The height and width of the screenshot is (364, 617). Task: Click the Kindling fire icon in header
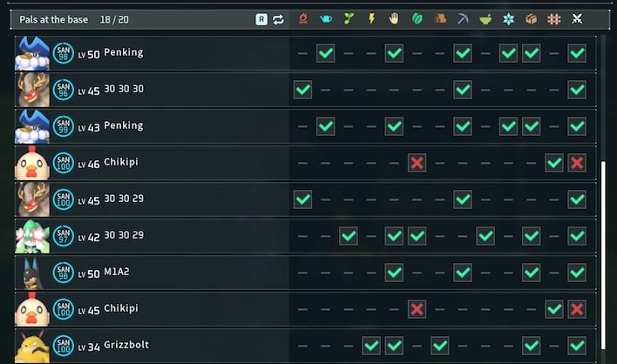[303, 18]
